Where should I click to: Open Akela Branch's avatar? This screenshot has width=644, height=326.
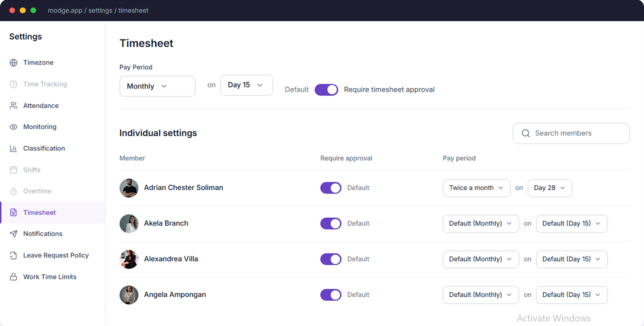click(x=129, y=224)
